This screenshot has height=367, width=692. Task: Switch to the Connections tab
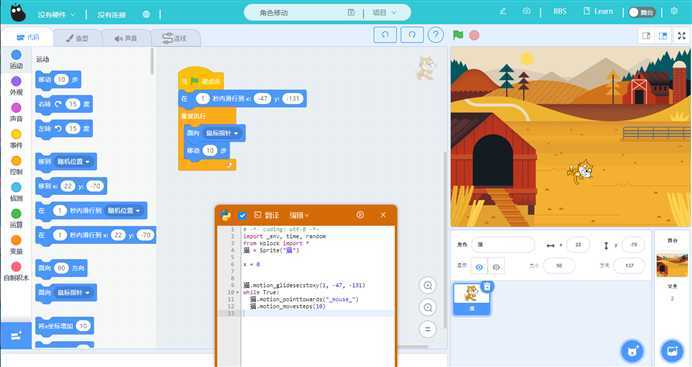(x=175, y=38)
